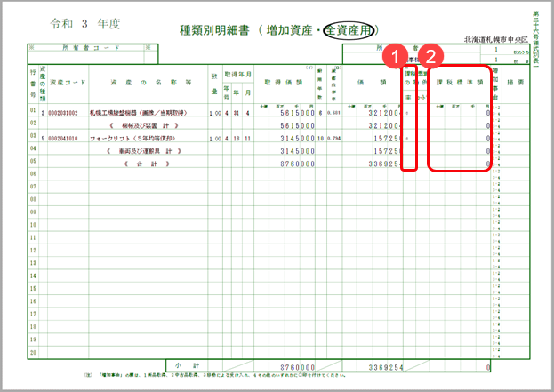Click the "機械及び装置 計" subtotal label
The height and width of the screenshot is (392, 554).
pos(144,125)
